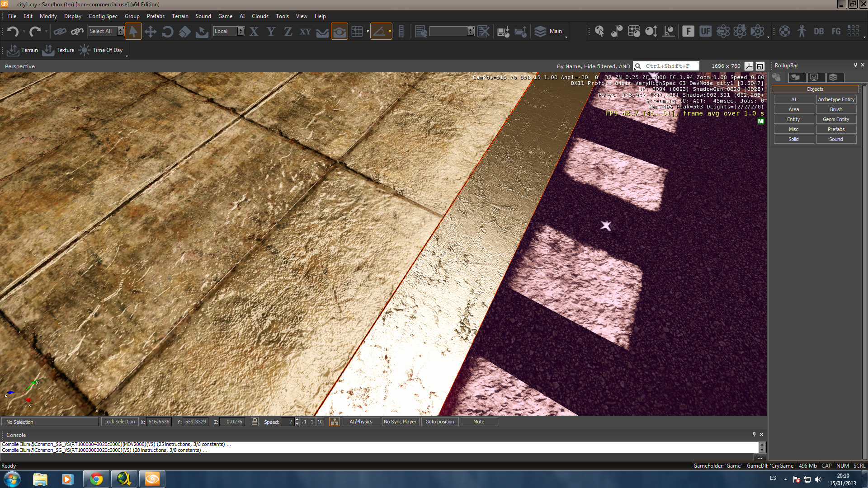
Task: Toggle the No Sync Player button
Action: [x=400, y=422]
